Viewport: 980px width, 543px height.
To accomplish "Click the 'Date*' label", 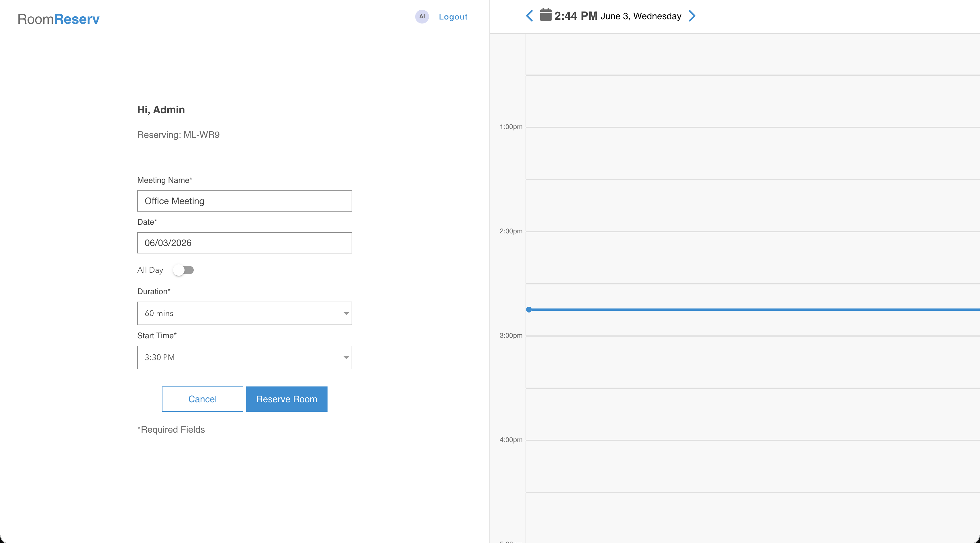I will point(147,222).
